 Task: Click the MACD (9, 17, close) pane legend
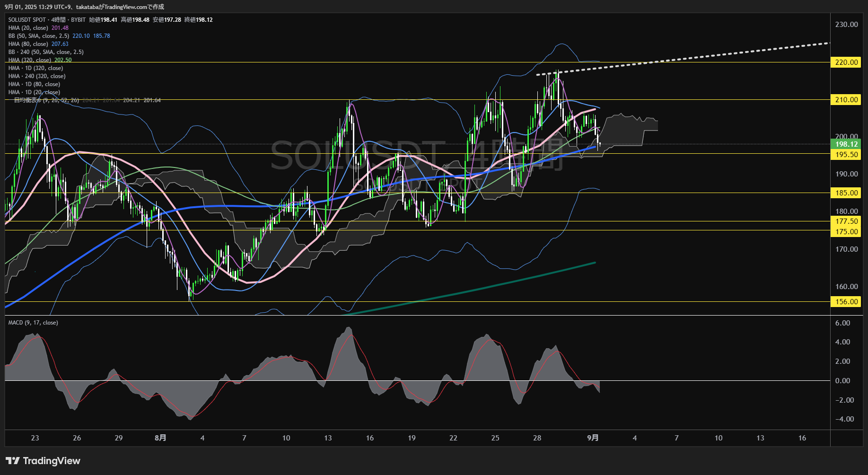(33, 323)
